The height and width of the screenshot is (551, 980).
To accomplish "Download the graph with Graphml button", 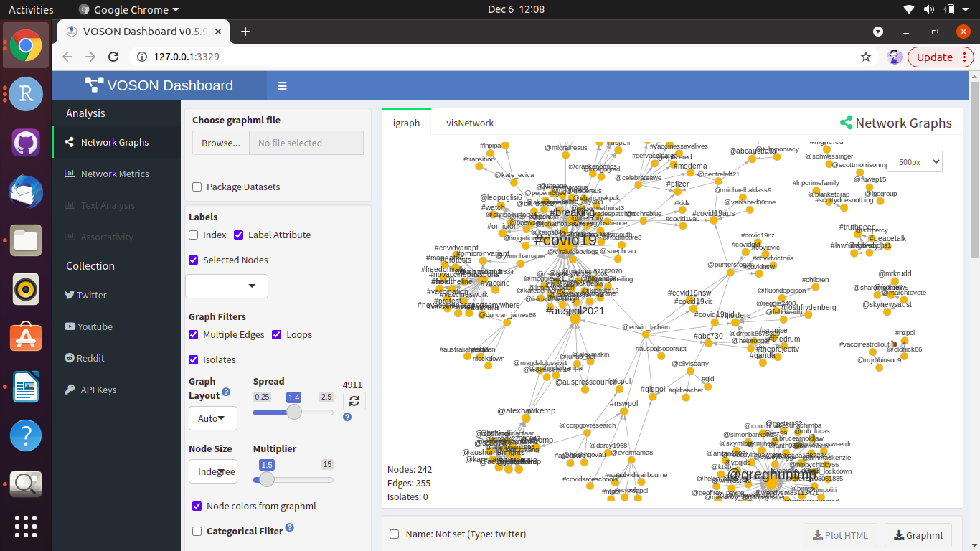I will pos(918,535).
